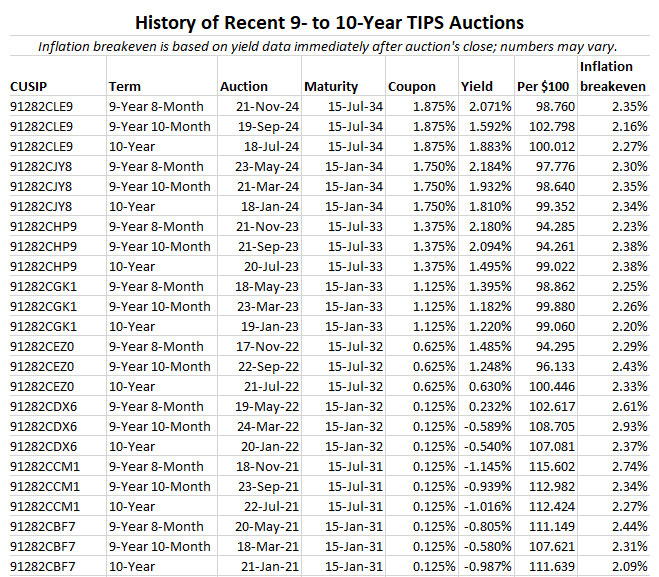Click the Term column header
This screenshot has height=577, width=659.
pyautogui.click(x=124, y=87)
